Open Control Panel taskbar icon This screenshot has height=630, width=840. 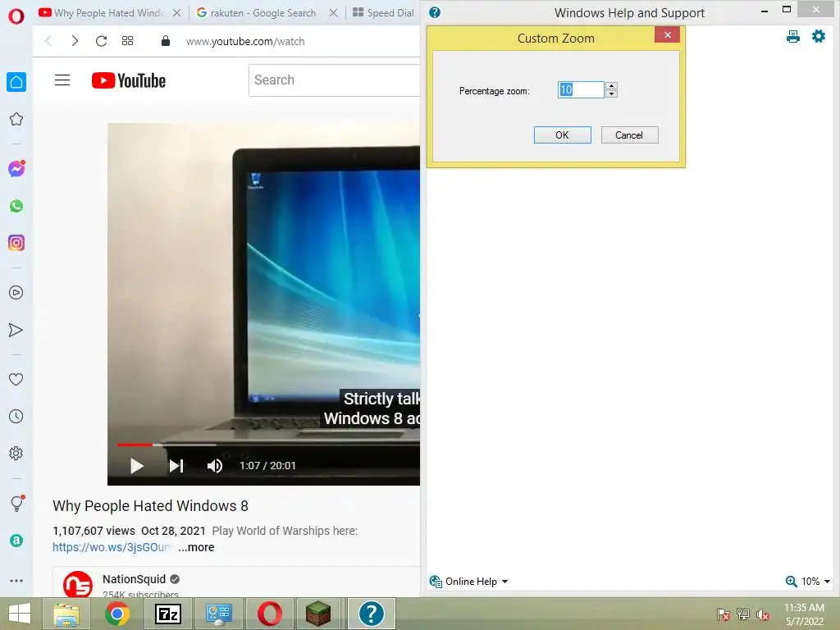pyautogui.click(x=218, y=614)
